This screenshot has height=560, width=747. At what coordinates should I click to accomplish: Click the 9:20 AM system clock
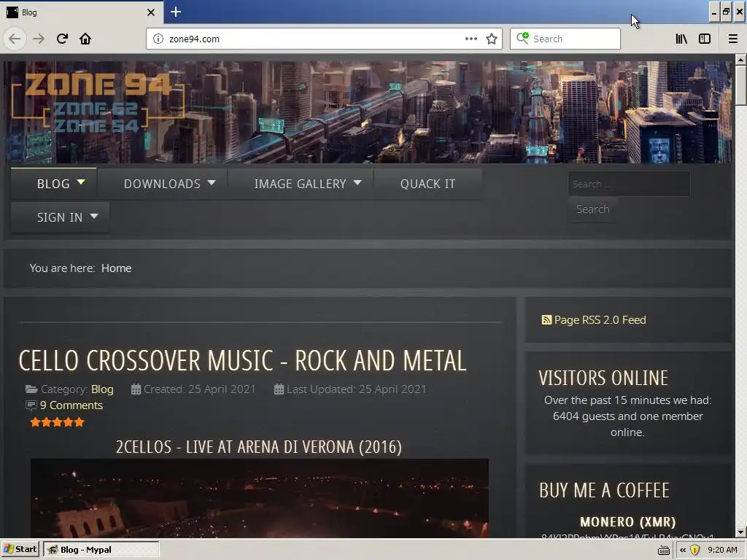(722, 550)
